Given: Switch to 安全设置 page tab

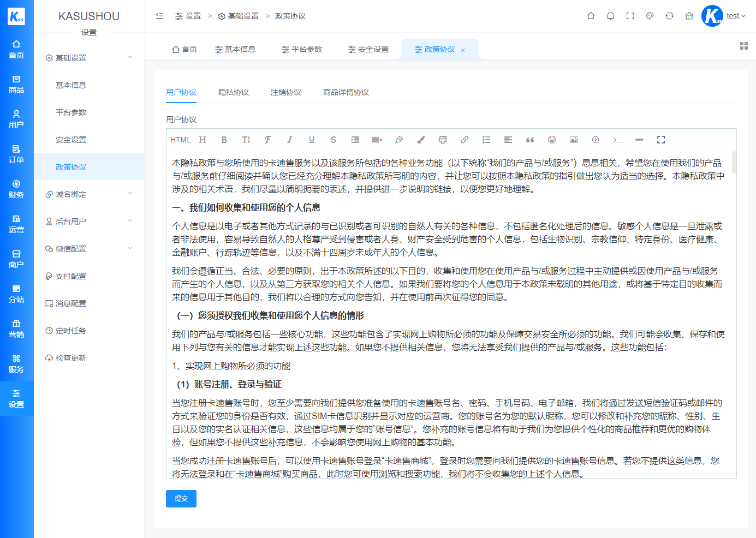Looking at the screenshot, I should coord(368,49).
